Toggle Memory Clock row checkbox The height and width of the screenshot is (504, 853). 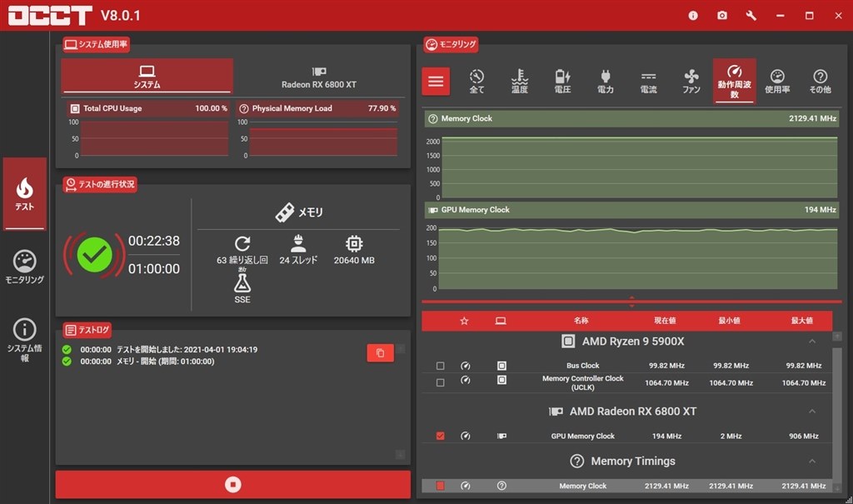tap(440, 486)
